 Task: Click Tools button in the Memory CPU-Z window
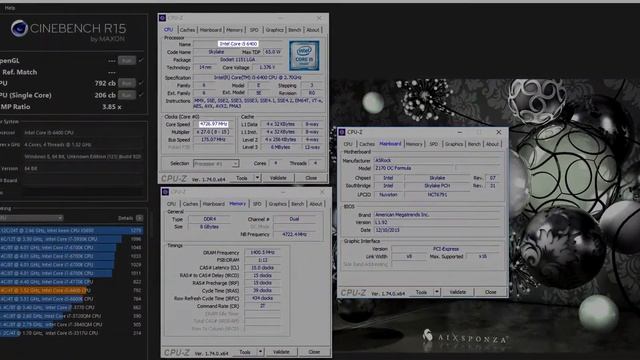[244, 352]
